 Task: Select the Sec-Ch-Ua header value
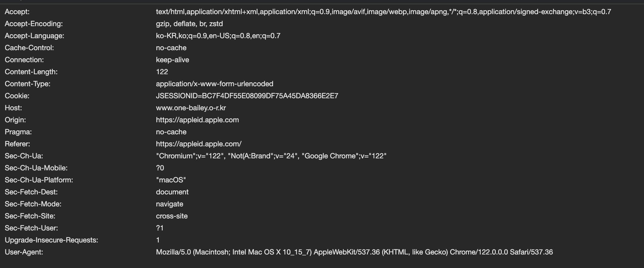pos(271,156)
